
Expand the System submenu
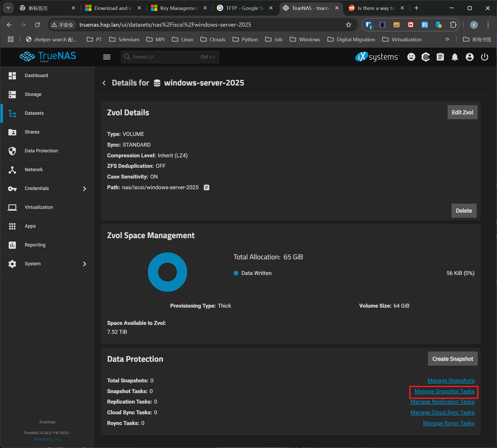(x=84, y=264)
